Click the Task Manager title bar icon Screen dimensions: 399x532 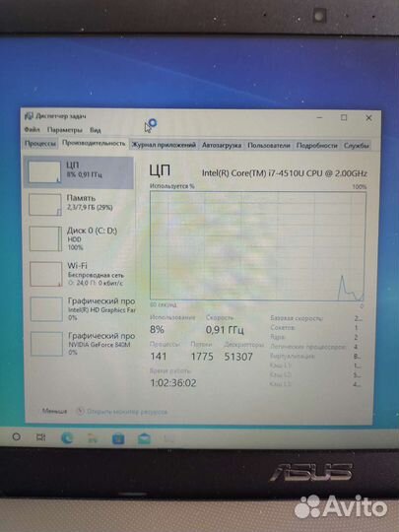coord(29,116)
